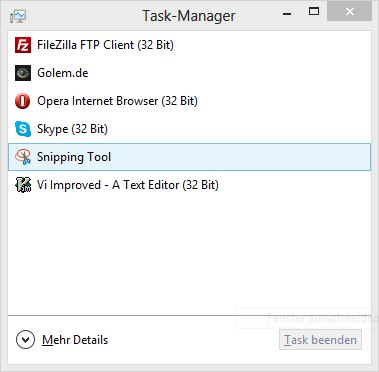Select the Golem.de task row
379x372 pixels.
pyautogui.click(x=189, y=73)
